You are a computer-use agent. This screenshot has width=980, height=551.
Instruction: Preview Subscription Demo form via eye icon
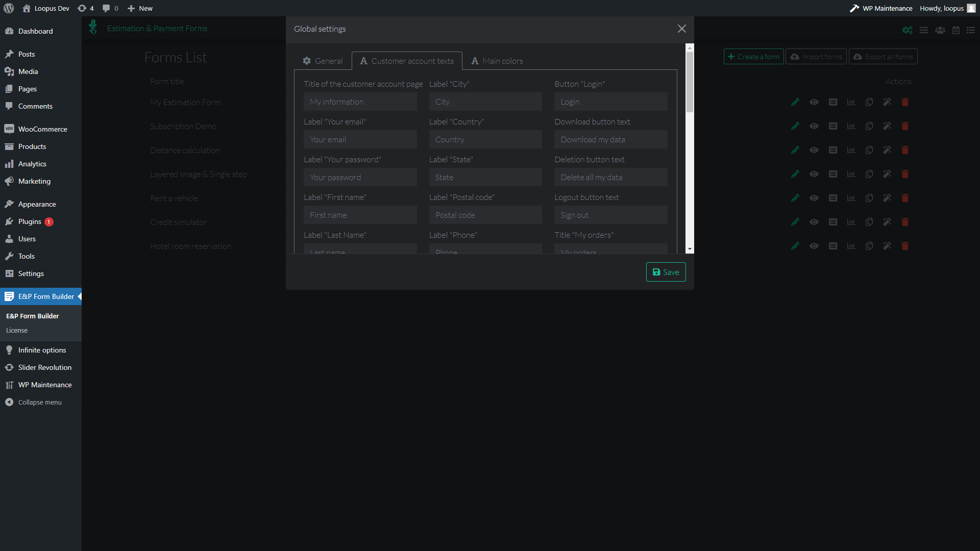click(x=814, y=126)
